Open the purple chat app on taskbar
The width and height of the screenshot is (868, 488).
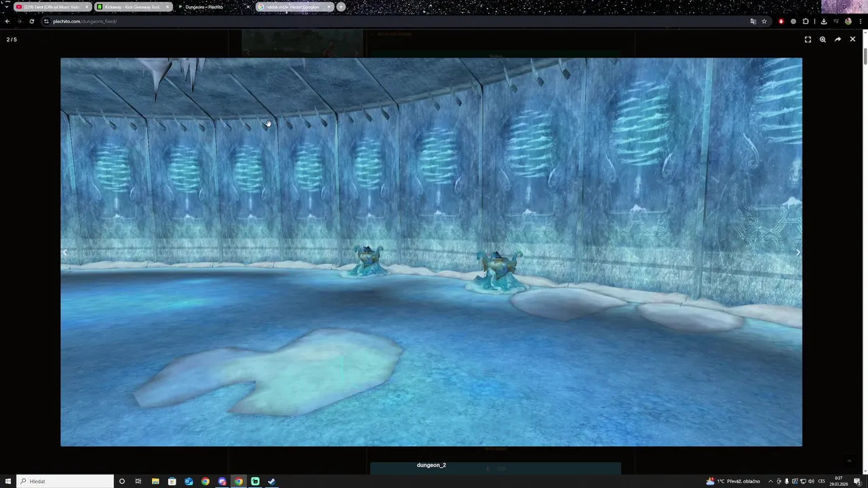(222, 481)
